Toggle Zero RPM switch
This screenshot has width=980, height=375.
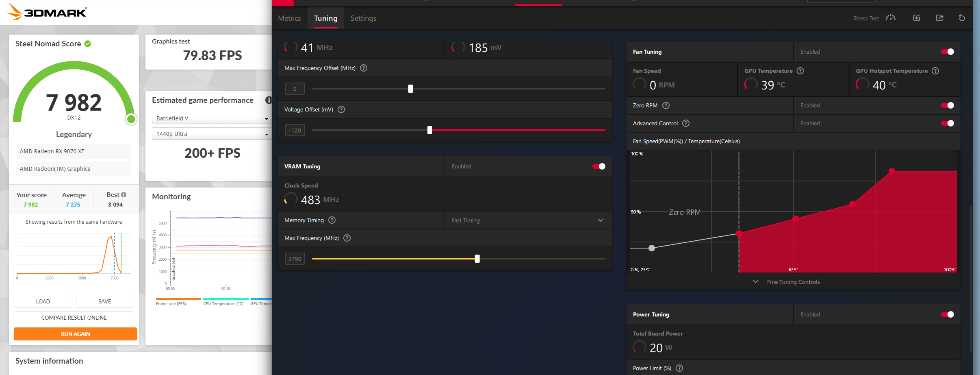[947, 105]
